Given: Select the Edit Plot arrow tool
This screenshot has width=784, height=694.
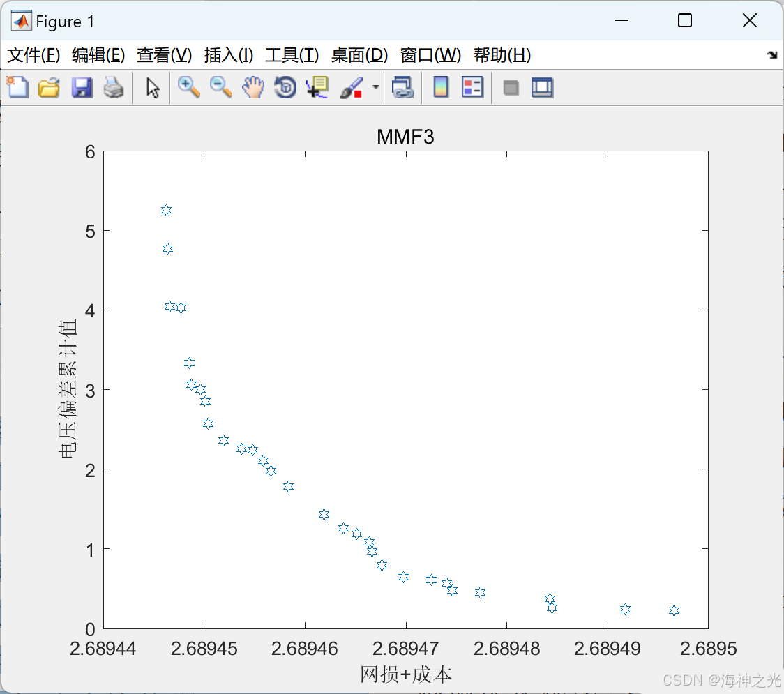Looking at the screenshot, I should pos(153,88).
